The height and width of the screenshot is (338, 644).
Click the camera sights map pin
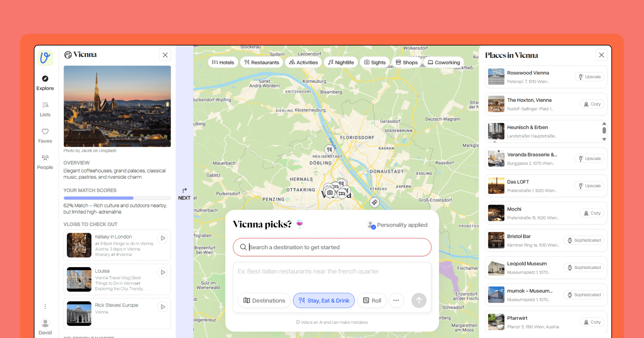(x=330, y=193)
